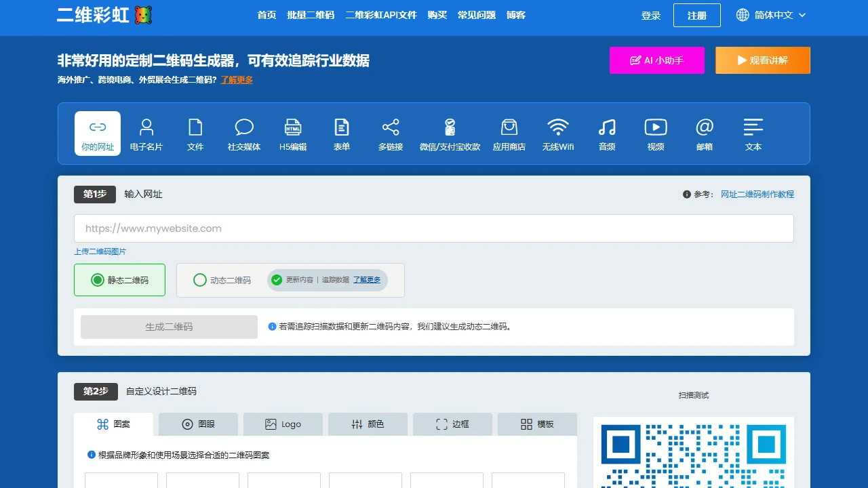Click 批量二维码 in the top navigation

[x=311, y=15]
